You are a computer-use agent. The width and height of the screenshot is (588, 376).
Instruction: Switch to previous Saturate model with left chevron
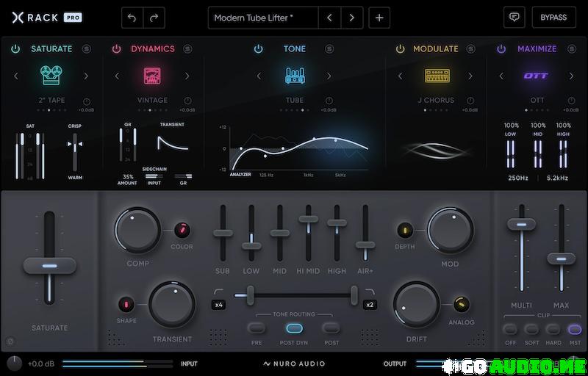[x=16, y=76]
